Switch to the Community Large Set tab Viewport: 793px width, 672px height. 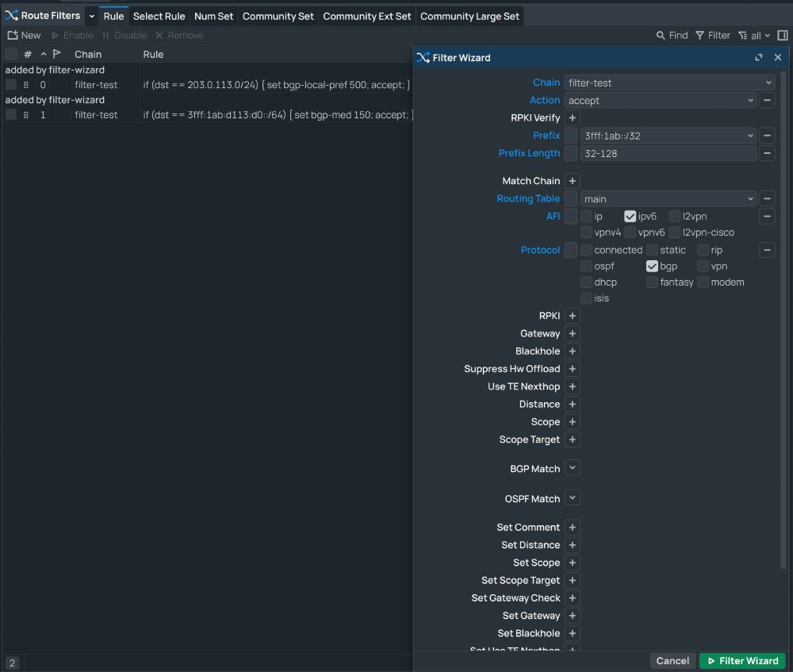point(469,16)
